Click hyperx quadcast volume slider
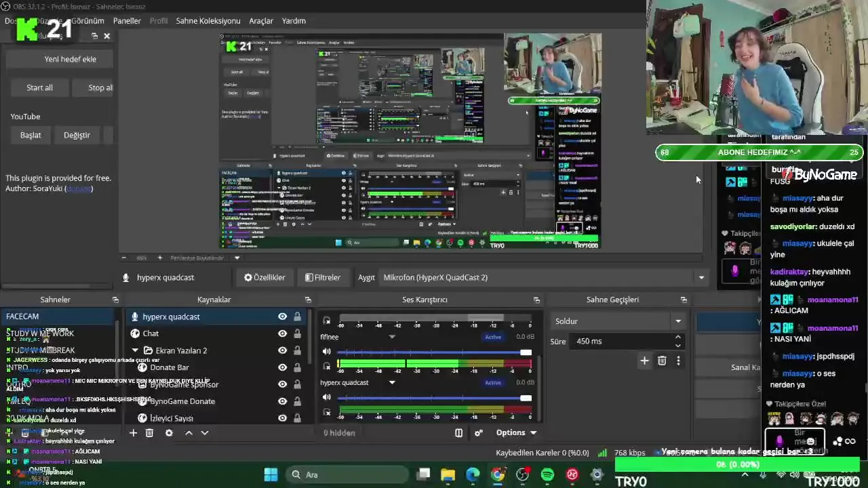The image size is (868, 488). (x=434, y=397)
